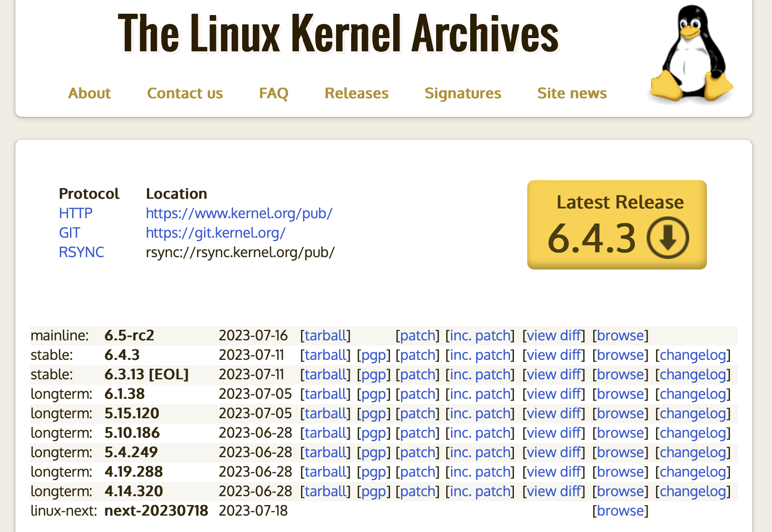This screenshot has width=772, height=532.
Task: Go to Contact us
Action: click(x=185, y=93)
